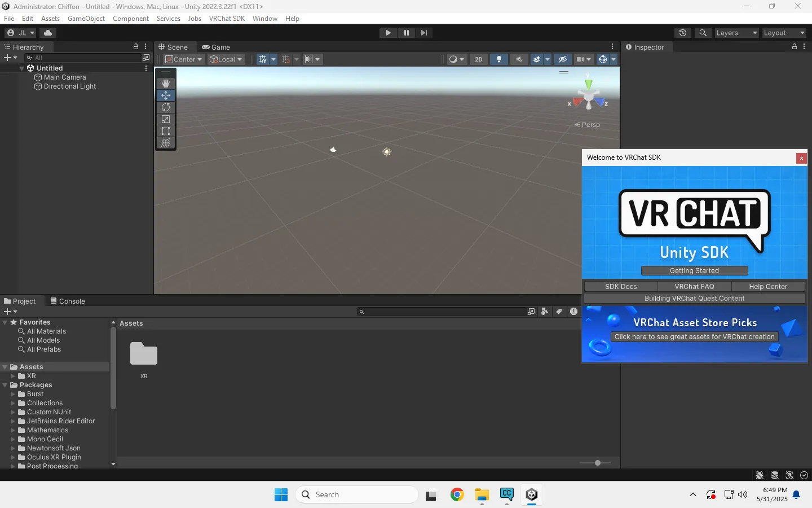The height and width of the screenshot is (508, 812).
Task: Toggle scene audio mute
Action: click(519, 59)
